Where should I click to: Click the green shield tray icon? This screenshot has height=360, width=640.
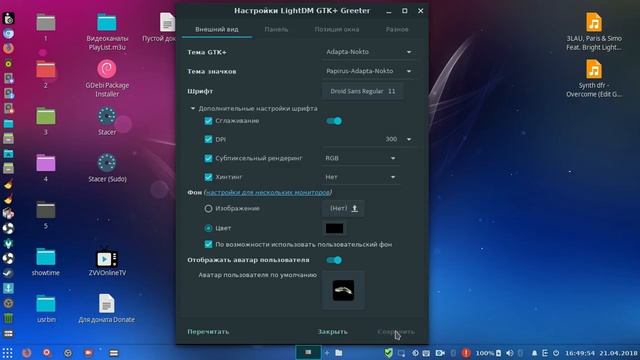pos(388,353)
